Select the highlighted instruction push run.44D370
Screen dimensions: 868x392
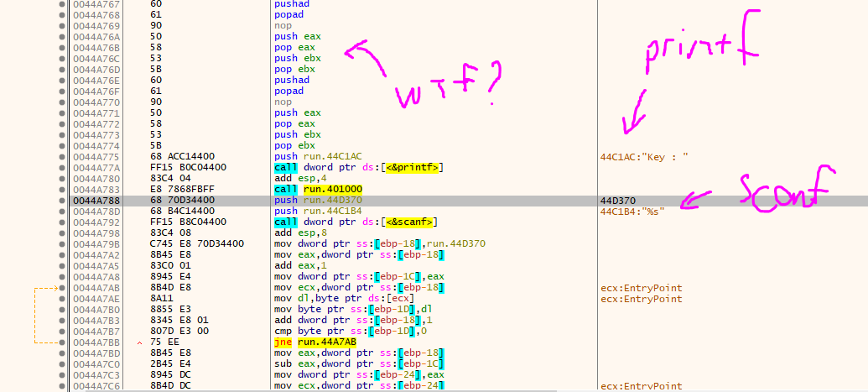click(x=319, y=200)
